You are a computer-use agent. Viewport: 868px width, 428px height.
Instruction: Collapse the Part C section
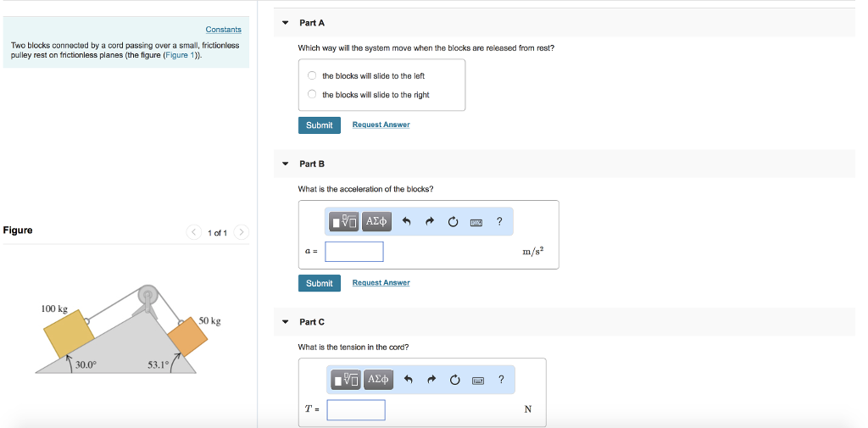[286, 322]
